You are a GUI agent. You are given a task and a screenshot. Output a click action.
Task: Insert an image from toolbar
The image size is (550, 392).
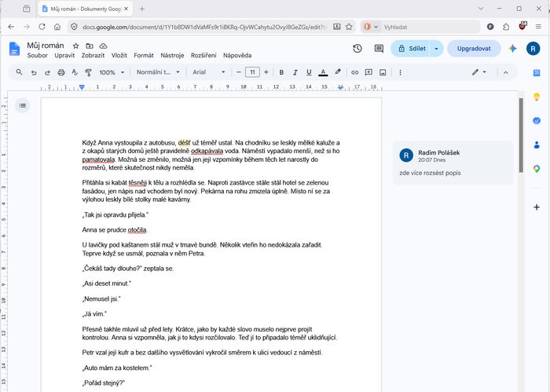point(383,72)
